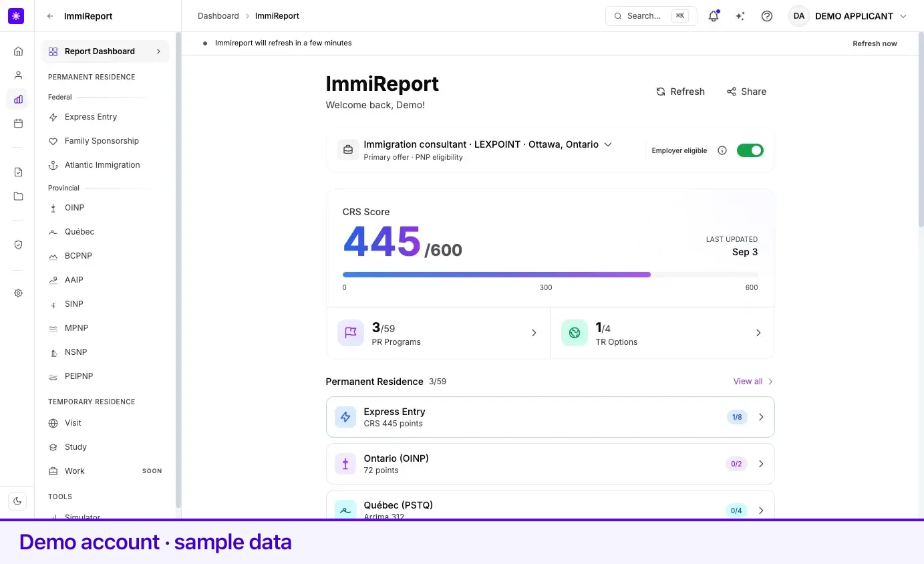Open the calendar icon in left rail
The height and width of the screenshot is (564, 924).
pos(18,124)
